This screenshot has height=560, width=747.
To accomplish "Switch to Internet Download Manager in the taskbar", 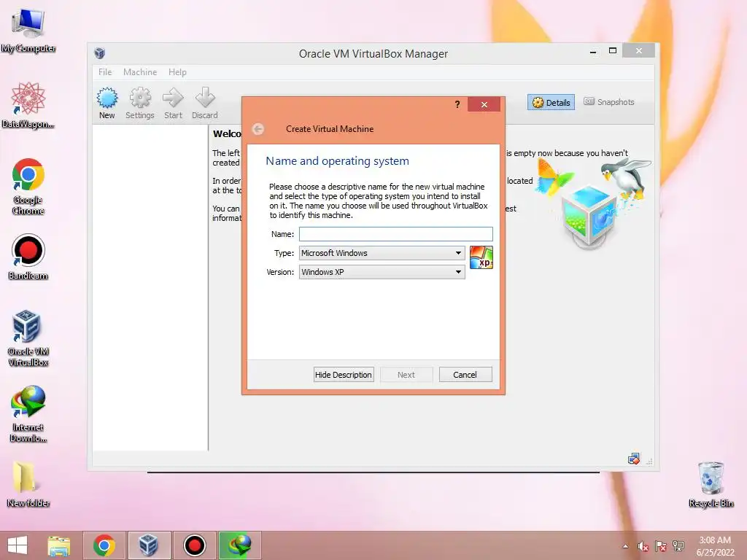I will click(x=239, y=545).
